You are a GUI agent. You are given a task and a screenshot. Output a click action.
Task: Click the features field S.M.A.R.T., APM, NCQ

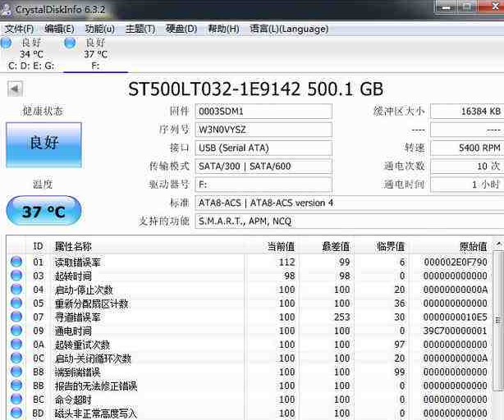[350, 221]
